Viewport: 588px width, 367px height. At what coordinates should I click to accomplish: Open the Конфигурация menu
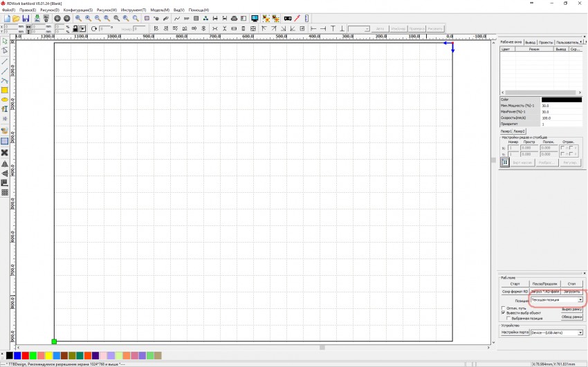click(78, 10)
